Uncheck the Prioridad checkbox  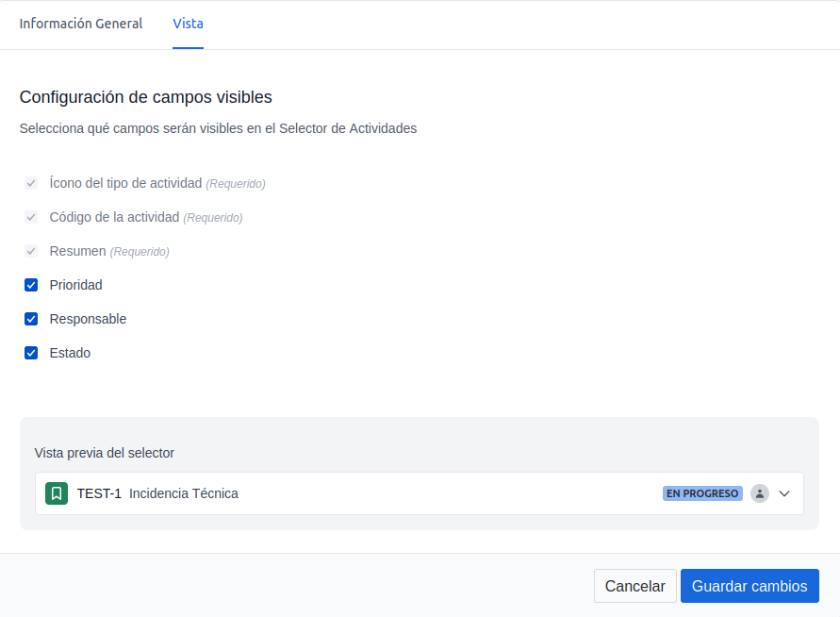click(x=31, y=285)
